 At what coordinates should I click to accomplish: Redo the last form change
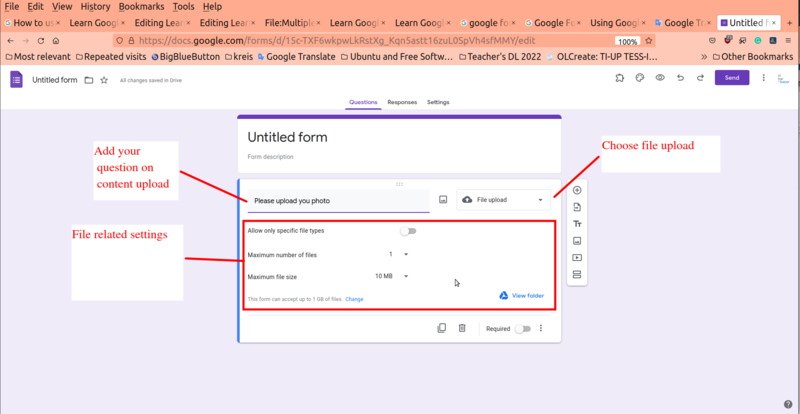pyautogui.click(x=701, y=78)
